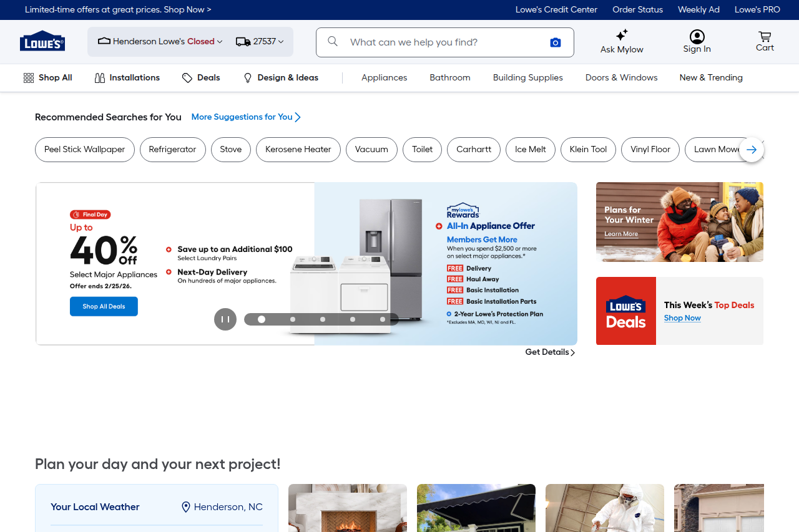Screen dimensions: 799x532
Task: Select the third carousel slide dot
Action: (323, 319)
